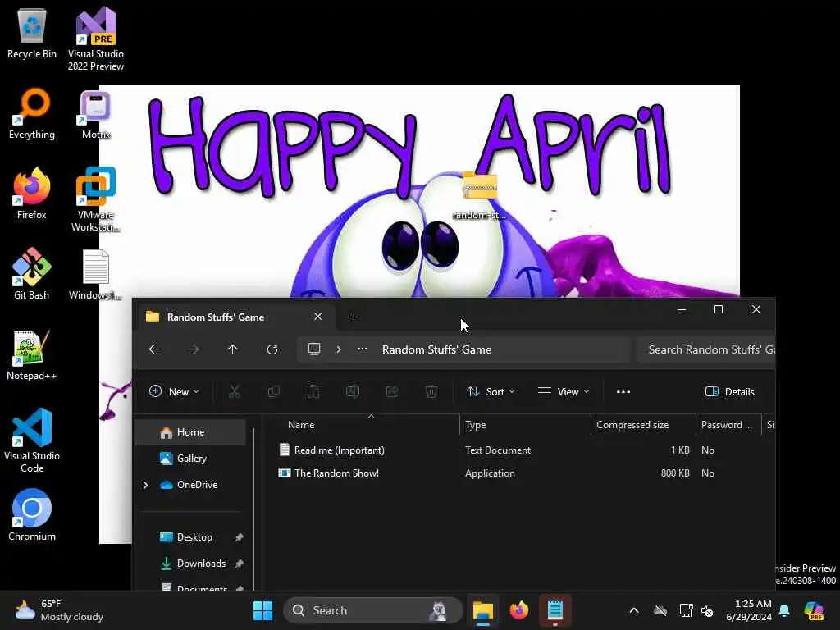
Task: Click the Search Random Stuffs' Game field
Action: coord(706,349)
